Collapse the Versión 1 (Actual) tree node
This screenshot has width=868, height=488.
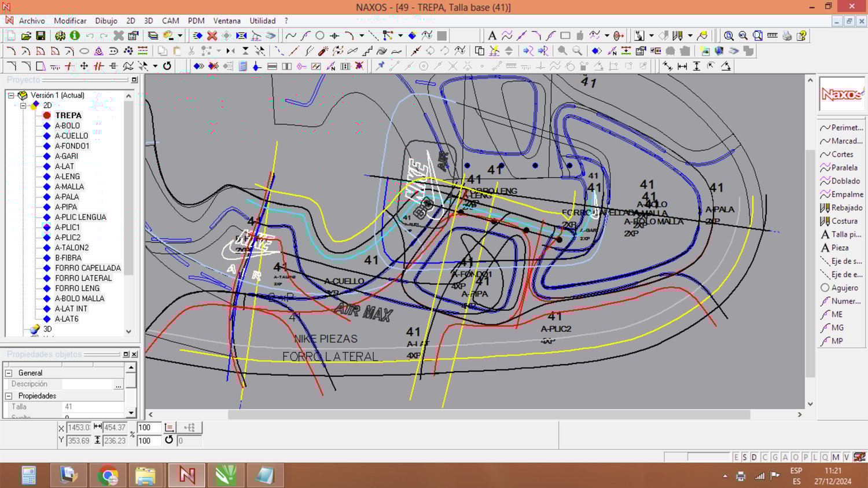[11, 96]
